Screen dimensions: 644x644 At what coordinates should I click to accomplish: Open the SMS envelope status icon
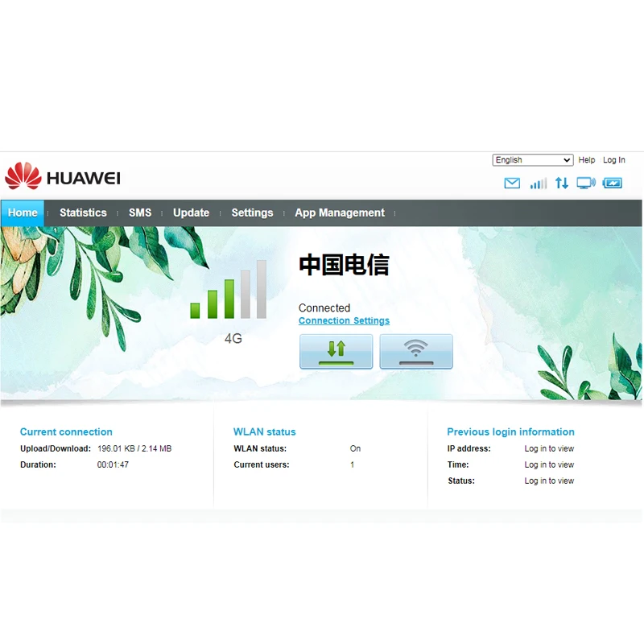tap(512, 184)
